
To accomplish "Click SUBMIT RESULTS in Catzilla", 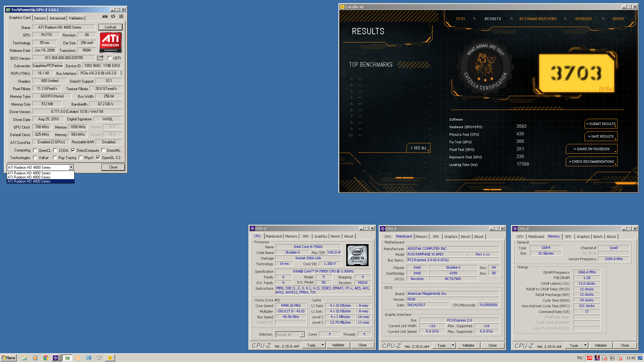I will [x=601, y=124].
